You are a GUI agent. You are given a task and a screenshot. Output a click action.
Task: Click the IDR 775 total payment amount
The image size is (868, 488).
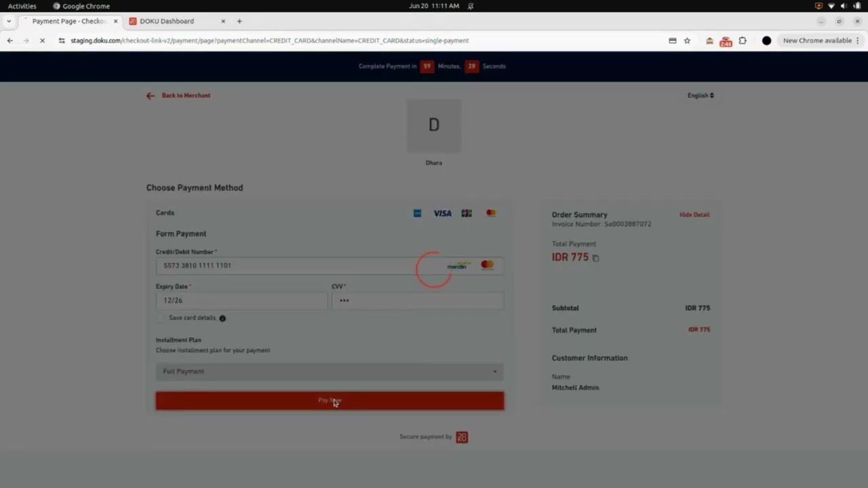click(570, 258)
